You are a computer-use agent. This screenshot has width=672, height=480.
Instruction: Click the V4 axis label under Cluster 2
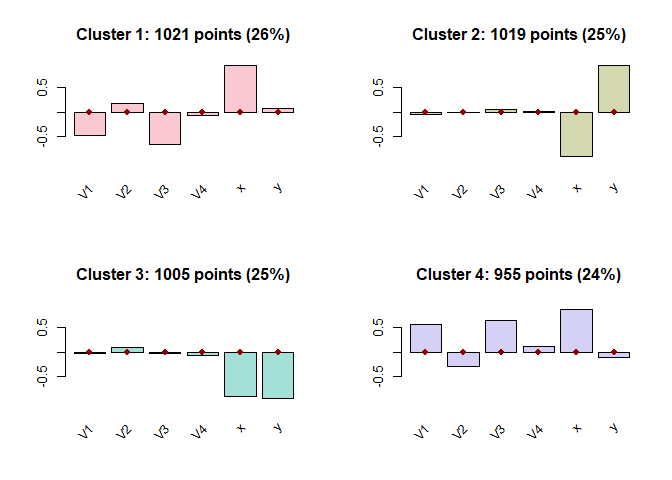click(535, 191)
